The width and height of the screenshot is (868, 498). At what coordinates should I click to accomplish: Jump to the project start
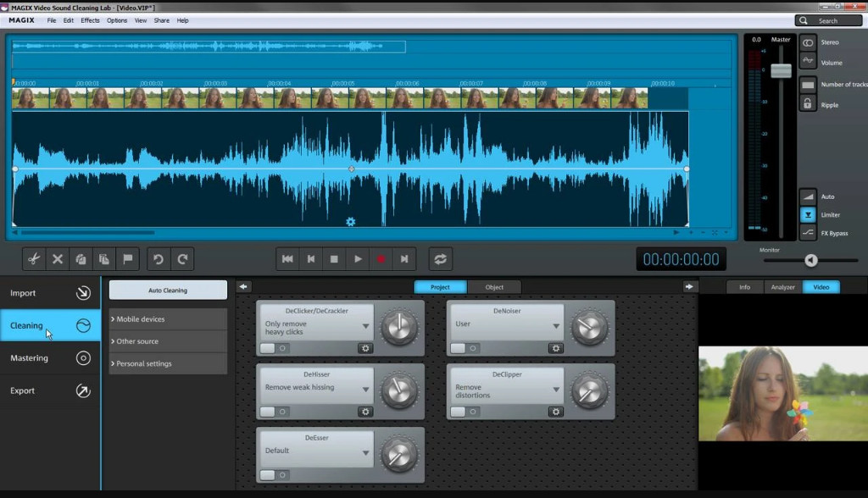pyautogui.click(x=287, y=259)
